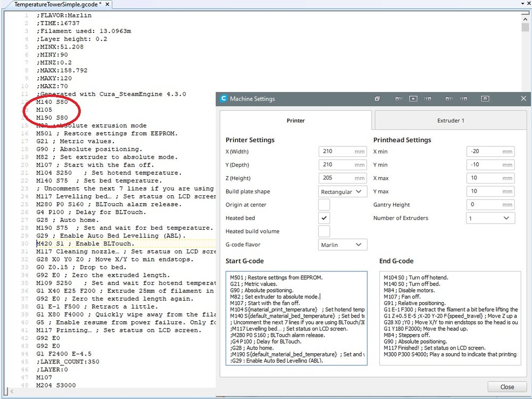Click the 'G21 ; Metric values.' editor line

click(x=76, y=141)
